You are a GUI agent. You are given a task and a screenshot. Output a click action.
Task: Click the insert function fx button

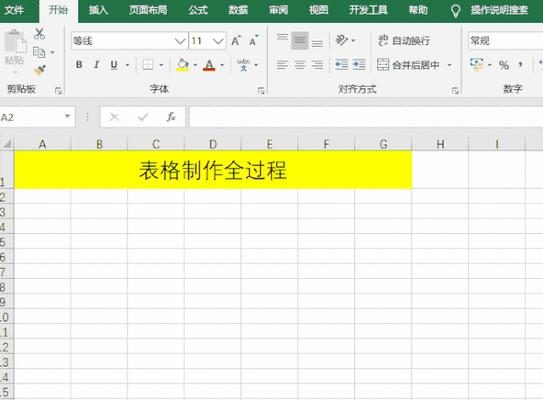point(171,117)
